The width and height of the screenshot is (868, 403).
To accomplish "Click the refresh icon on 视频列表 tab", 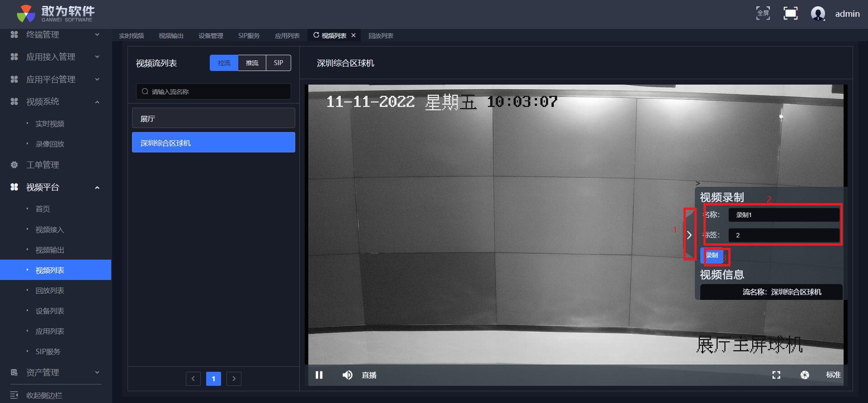I will pyautogui.click(x=316, y=35).
